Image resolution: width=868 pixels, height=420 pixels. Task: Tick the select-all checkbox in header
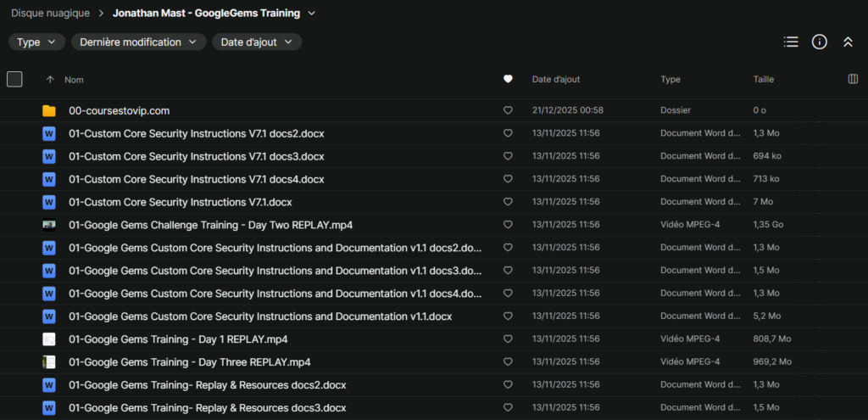click(14, 79)
